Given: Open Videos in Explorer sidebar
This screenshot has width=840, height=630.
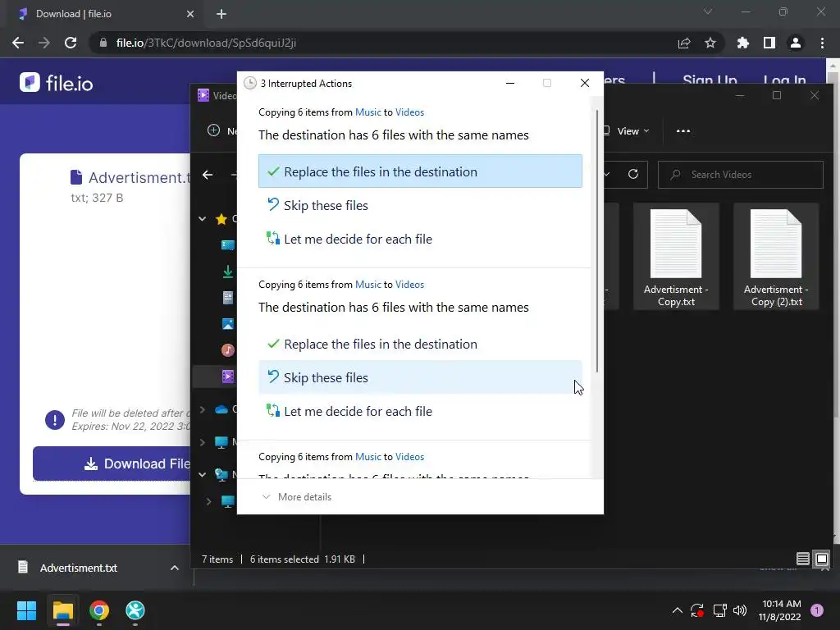Looking at the screenshot, I should (228, 377).
